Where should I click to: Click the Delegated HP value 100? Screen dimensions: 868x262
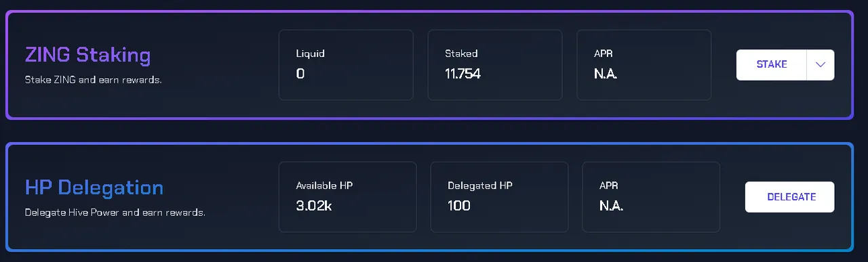click(459, 206)
